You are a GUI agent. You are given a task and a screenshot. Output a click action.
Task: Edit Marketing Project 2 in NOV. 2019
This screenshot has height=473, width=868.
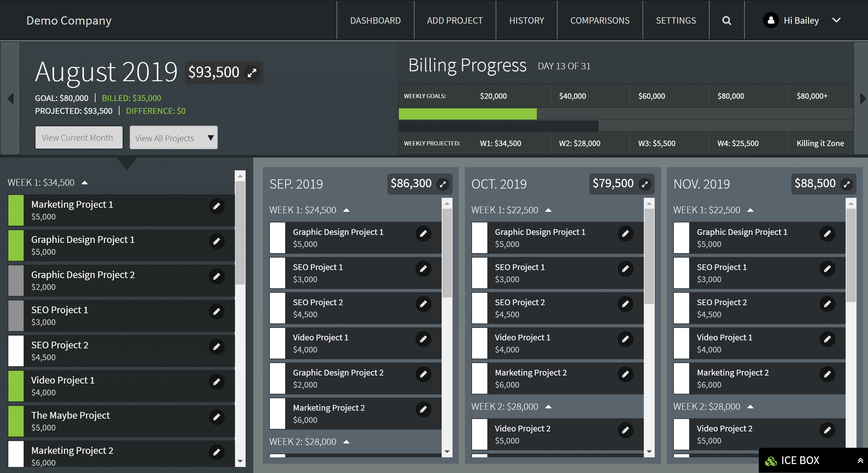(827, 374)
